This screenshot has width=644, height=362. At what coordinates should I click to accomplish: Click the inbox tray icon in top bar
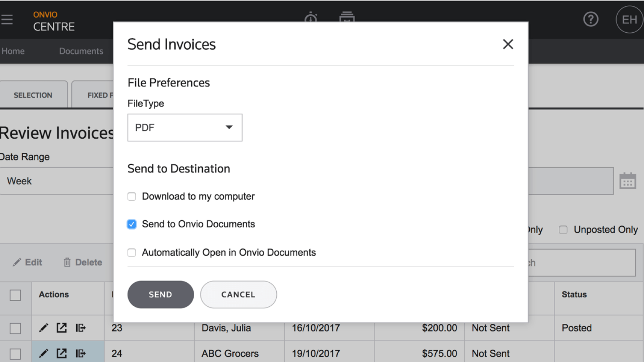coord(347,18)
